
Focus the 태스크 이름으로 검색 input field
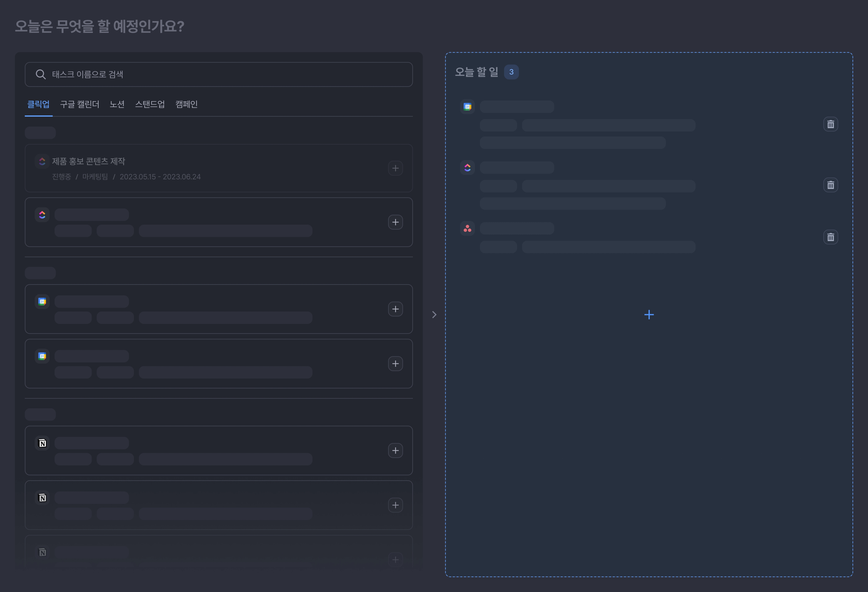click(219, 74)
